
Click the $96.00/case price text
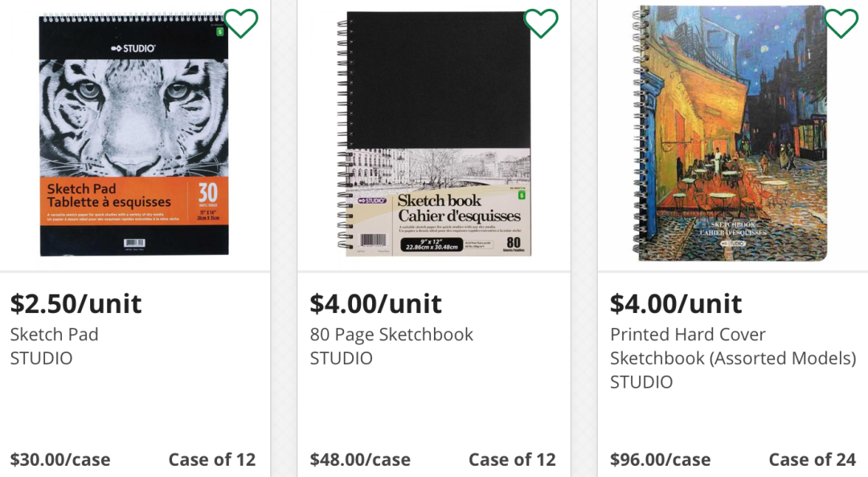click(x=660, y=460)
